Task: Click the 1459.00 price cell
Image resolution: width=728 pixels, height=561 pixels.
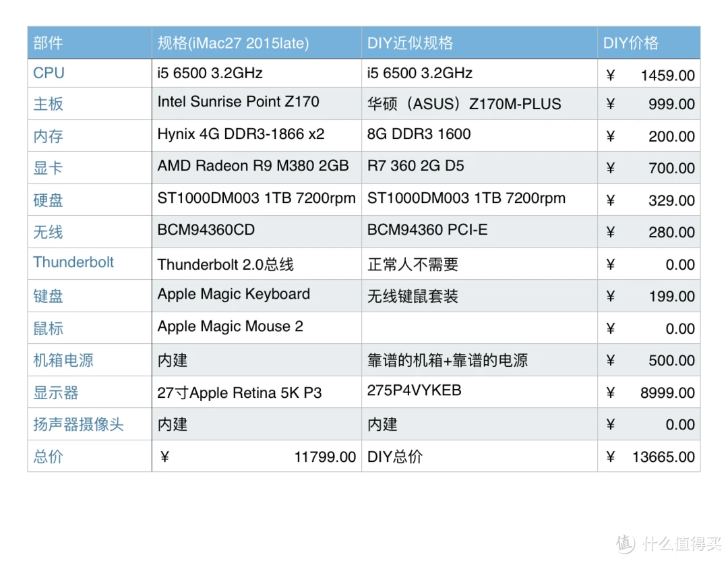Action: 649,74
